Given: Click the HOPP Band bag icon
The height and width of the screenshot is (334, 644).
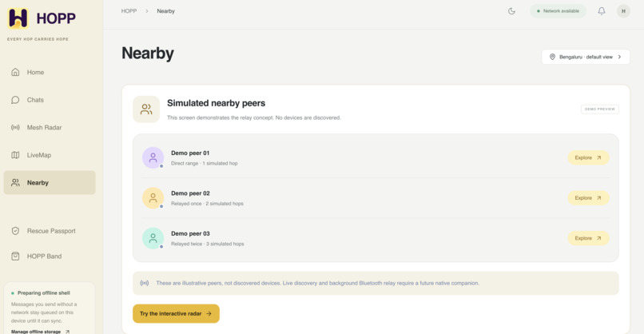Looking at the screenshot, I should (15, 256).
